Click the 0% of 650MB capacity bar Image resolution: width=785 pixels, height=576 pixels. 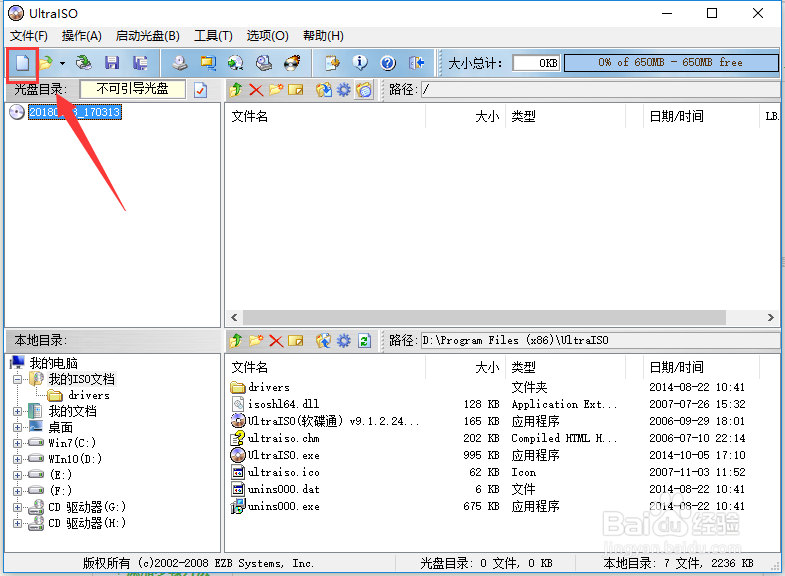(x=671, y=63)
